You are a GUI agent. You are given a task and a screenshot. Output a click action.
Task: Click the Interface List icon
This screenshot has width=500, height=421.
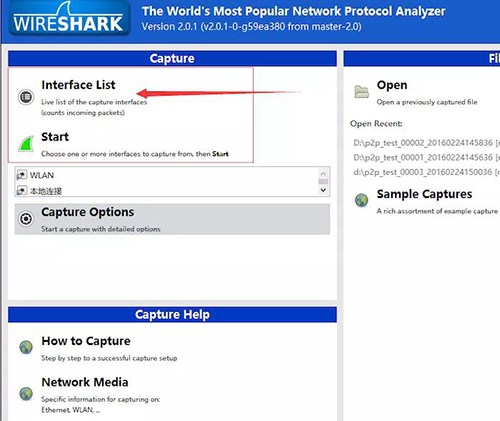tap(26, 97)
